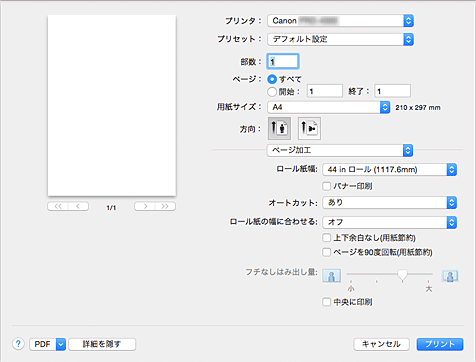Enable ページを90度回転(用紙節約) checkbox

pyautogui.click(x=326, y=252)
